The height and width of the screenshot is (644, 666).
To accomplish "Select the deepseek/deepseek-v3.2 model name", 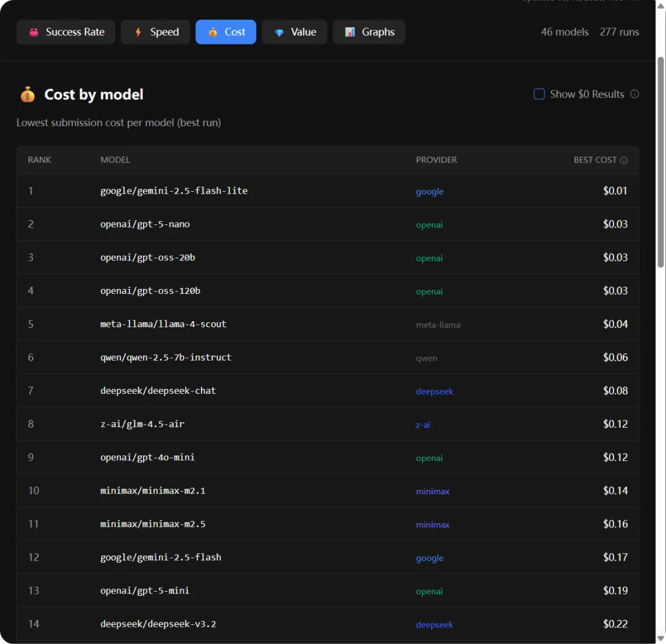I will point(158,624).
